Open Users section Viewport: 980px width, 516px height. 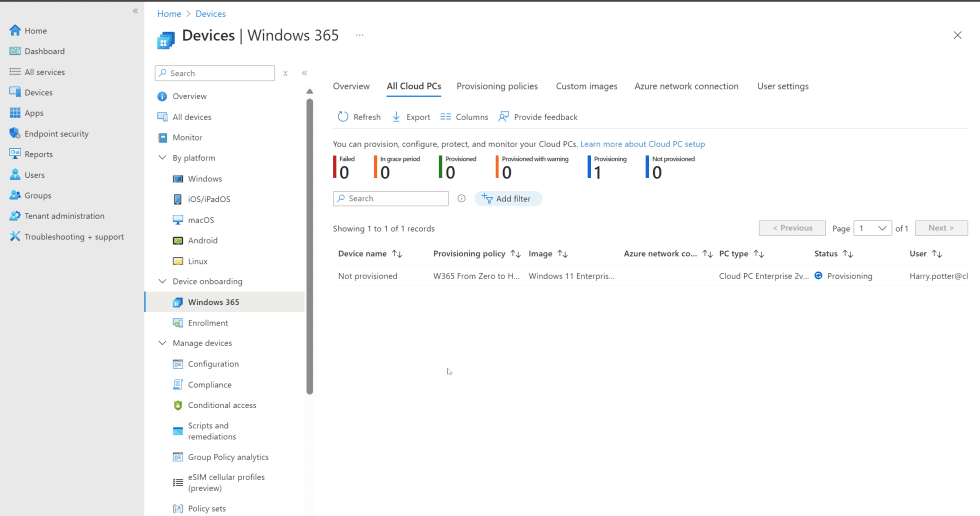pos(27,175)
